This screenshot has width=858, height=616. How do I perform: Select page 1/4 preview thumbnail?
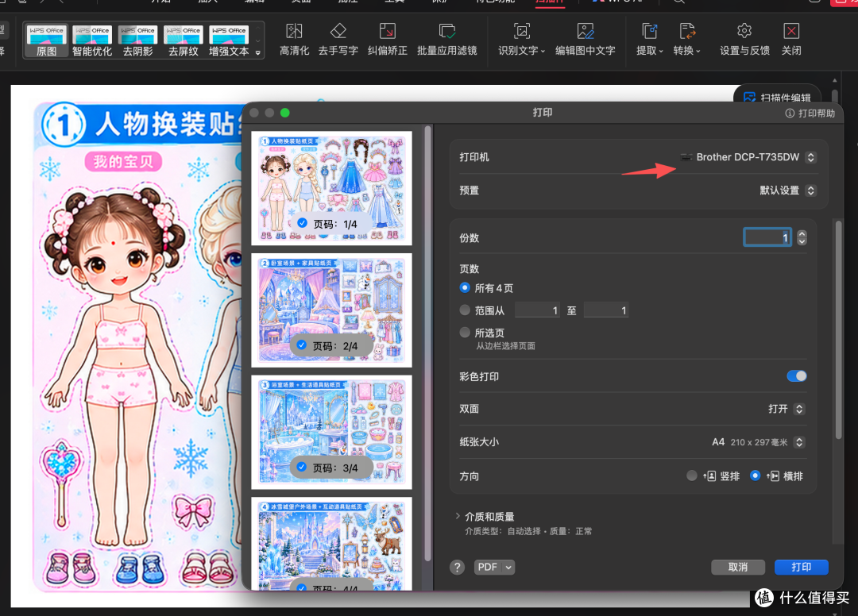pyautogui.click(x=331, y=188)
